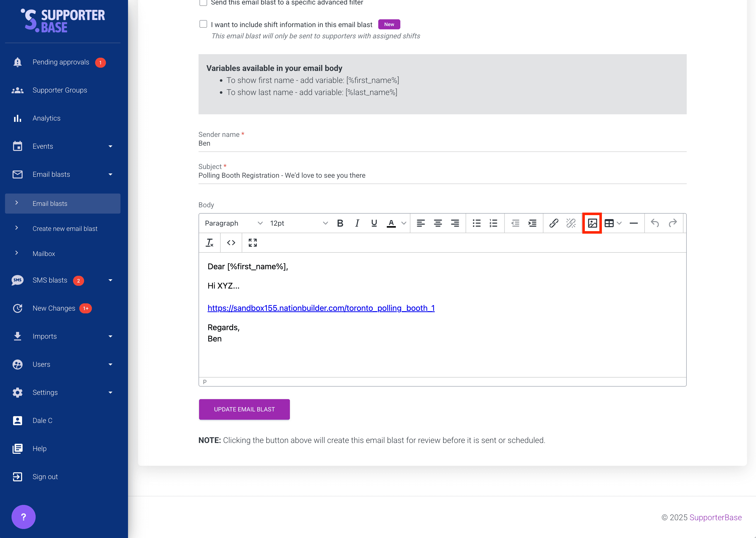Insert a horizontal line

tap(633, 223)
